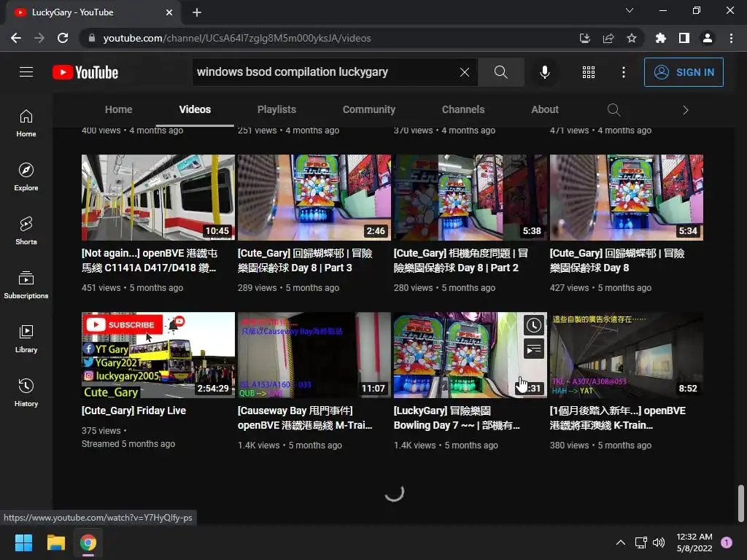
Task: Open the volume speaker tray icon
Action: click(x=659, y=542)
